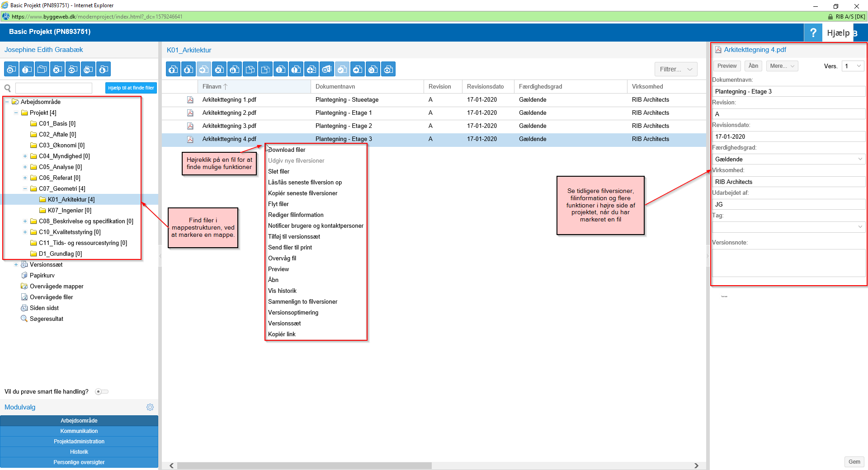Click the 'Hjælp til at finde filer' button

131,88
